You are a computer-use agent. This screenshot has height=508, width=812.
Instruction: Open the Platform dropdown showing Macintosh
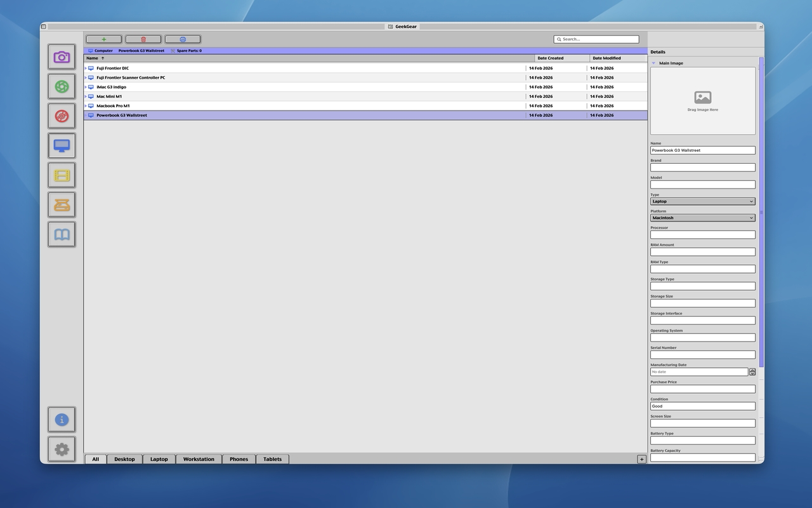(703, 218)
